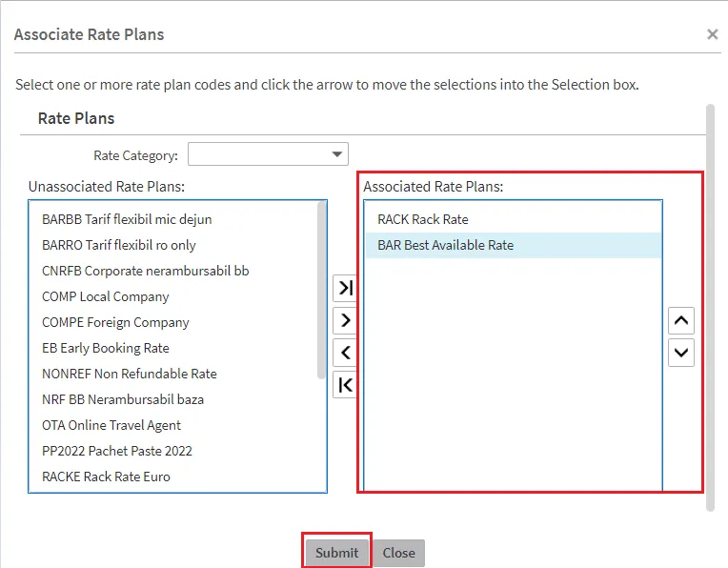Click the move-all-left arrow icon

pos(346,385)
